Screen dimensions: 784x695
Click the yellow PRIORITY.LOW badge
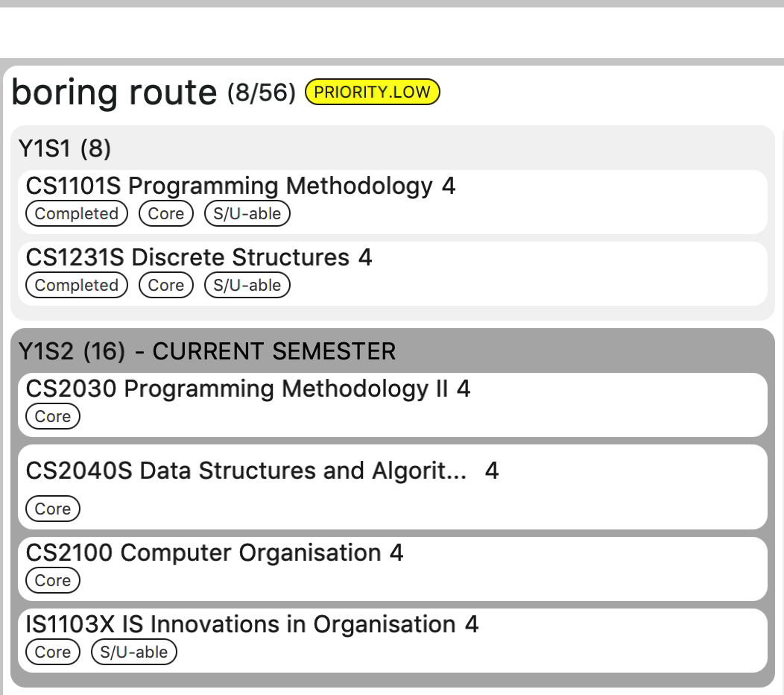coord(372,92)
